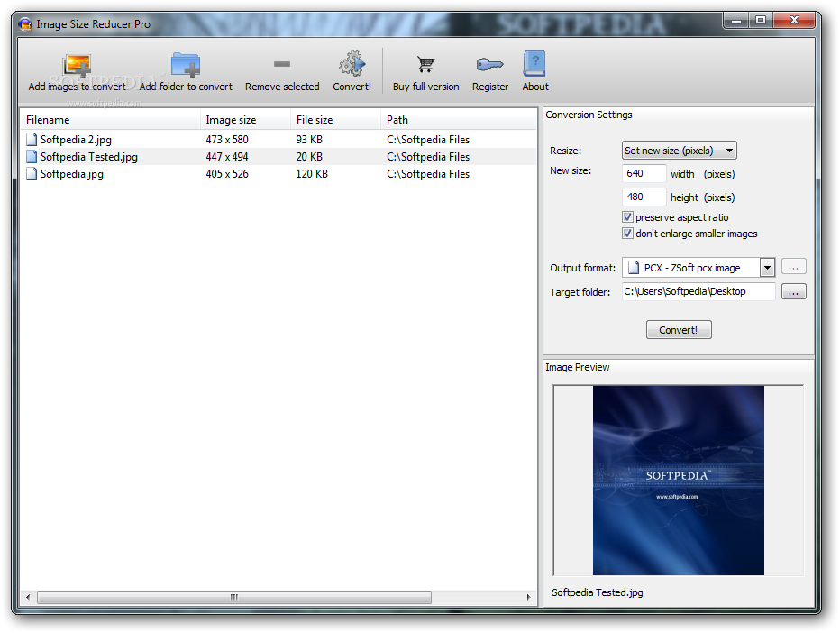
Task: Click scrollbar right arrow
Action: click(x=529, y=597)
